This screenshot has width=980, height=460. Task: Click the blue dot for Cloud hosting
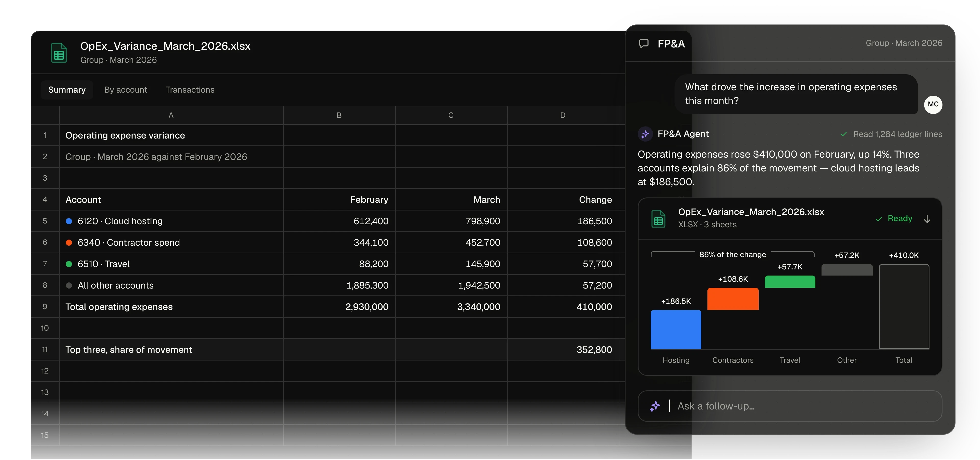click(69, 221)
